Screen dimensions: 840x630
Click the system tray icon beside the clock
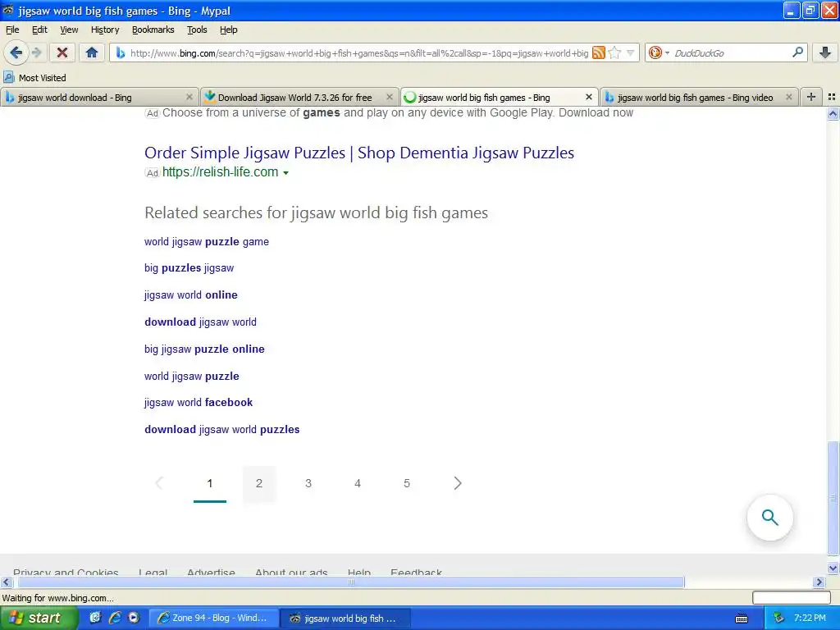click(x=779, y=619)
